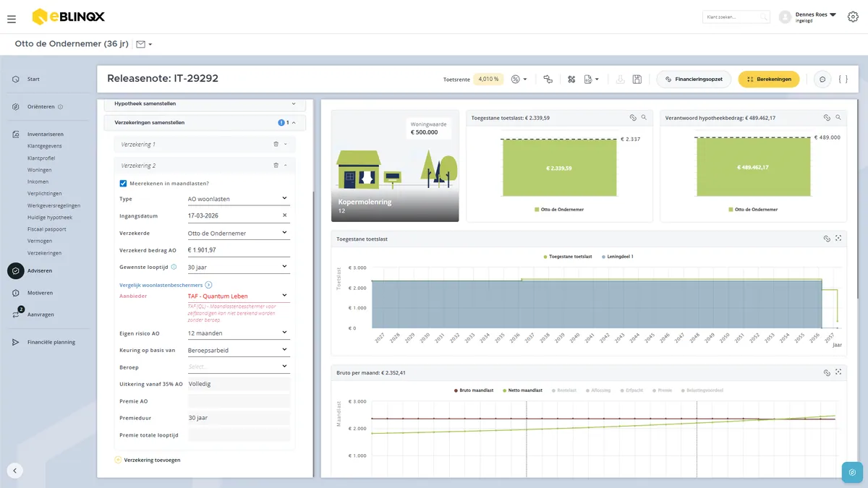868x488 pixels.
Task: Delete Verzekering 1 with its trash icon
Action: tap(276, 145)
